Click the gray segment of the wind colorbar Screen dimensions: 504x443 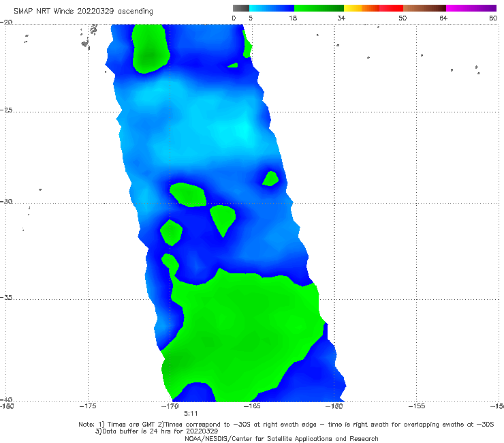(x=241, y=8)
